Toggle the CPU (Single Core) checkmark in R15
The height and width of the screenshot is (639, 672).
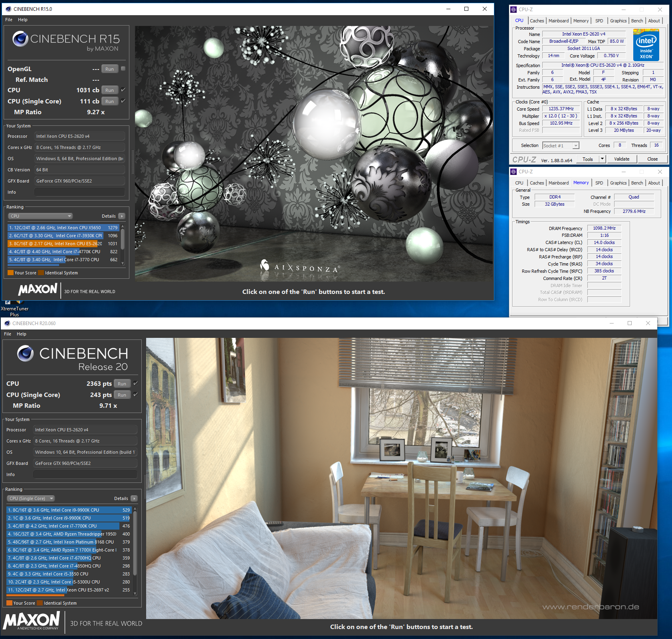(x=123, y=101)
